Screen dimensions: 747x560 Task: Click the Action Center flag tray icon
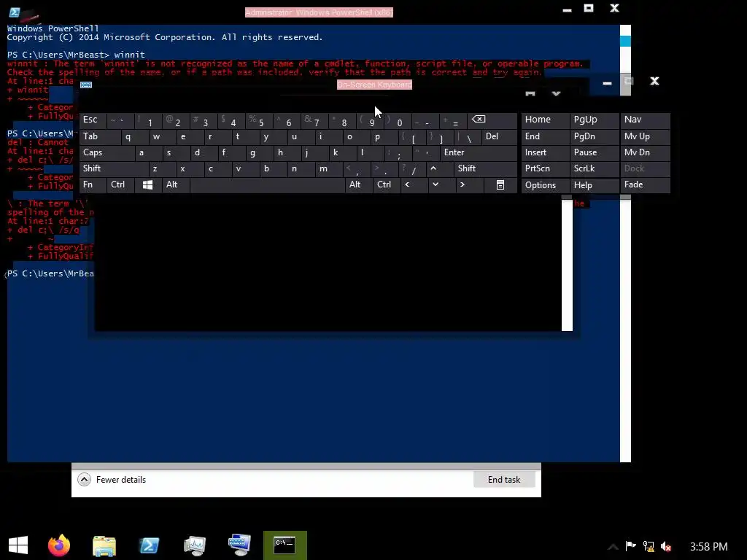(631, 546)
